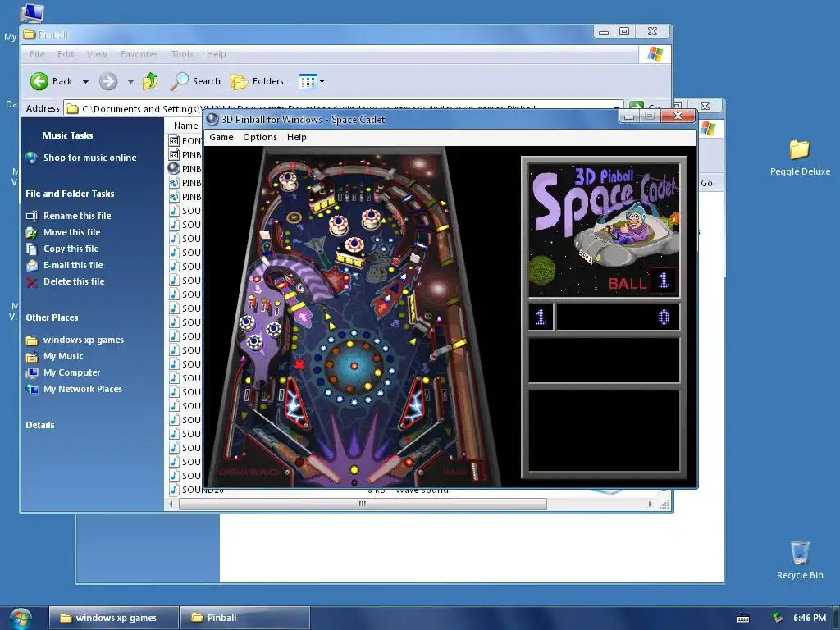Open the Favorites menu in Pinball explorer window
The width and height of the screenshot is (840, 630).
click(139, 54)
